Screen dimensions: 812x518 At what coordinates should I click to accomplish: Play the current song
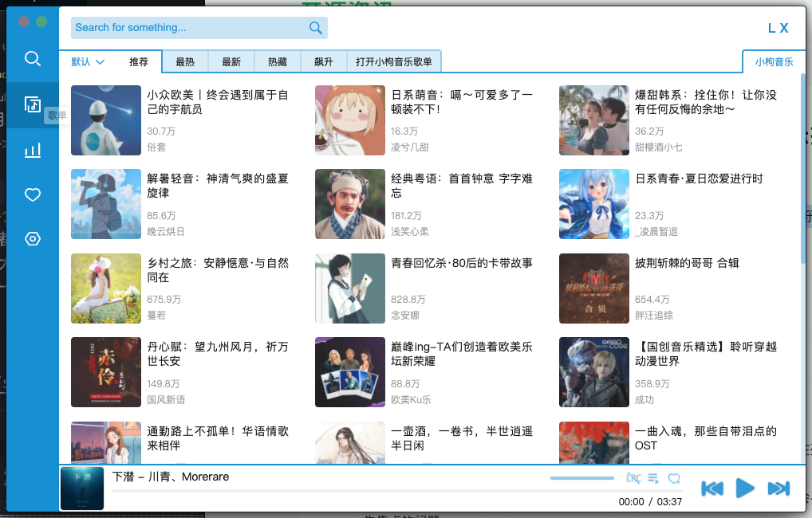click(745, 489)
